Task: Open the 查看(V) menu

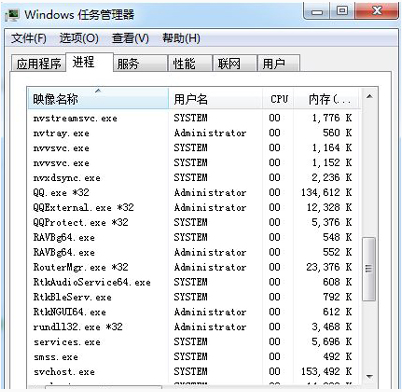Action: coord(130,38)
